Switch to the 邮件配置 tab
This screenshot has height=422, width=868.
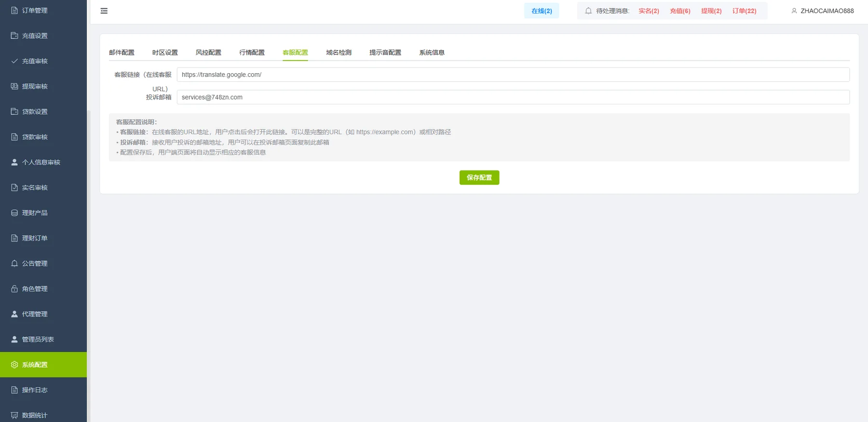pyautogui.click(x=122, y=53)
